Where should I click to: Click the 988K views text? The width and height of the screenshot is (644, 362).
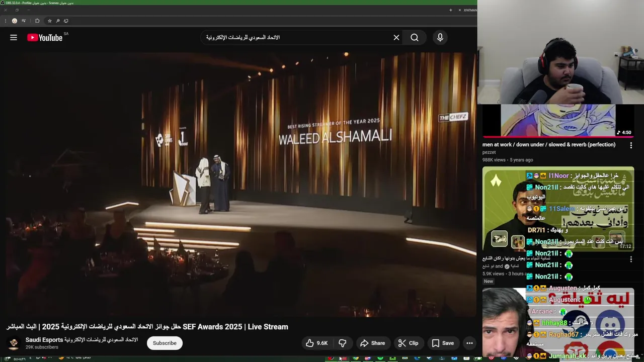[494, 160]
